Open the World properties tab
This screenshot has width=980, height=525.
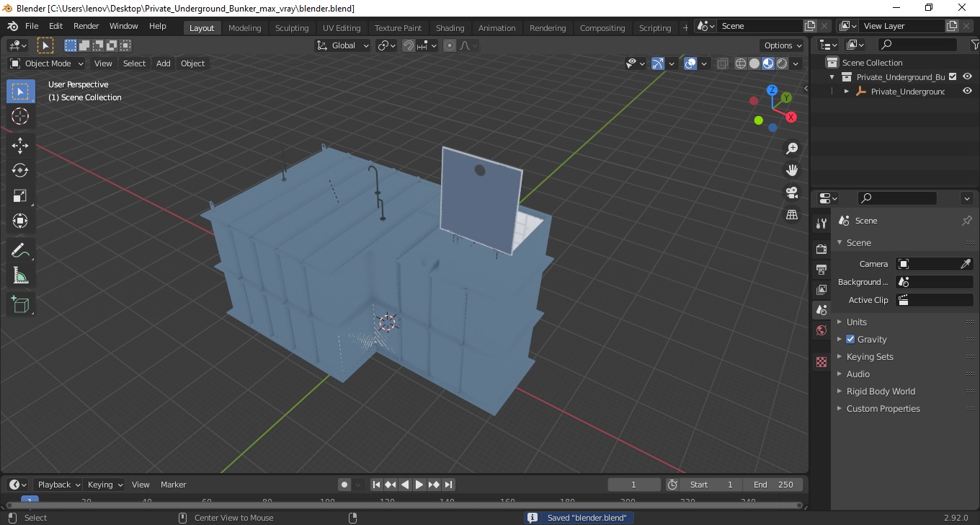[x=821, y=330]
